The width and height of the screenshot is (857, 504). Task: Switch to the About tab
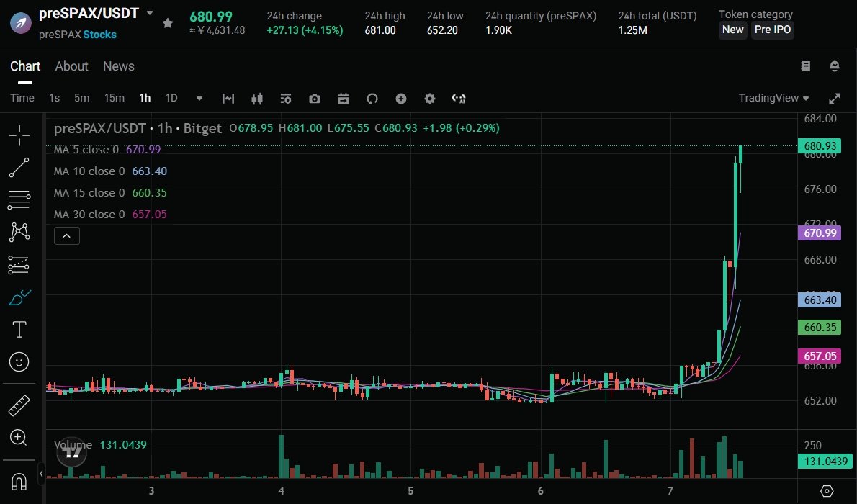pos(71,66)
